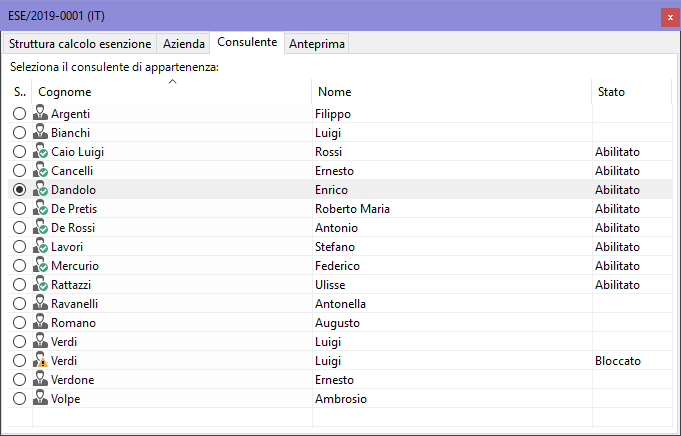Click the consultant icon next to De Pretis

click(40, 209)
